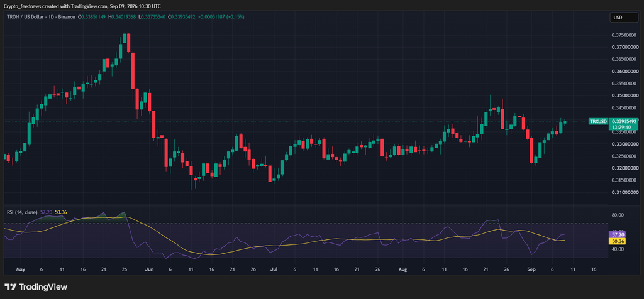
Task: Click the TradingView logo at bottom left
Action: coord(36,286)
